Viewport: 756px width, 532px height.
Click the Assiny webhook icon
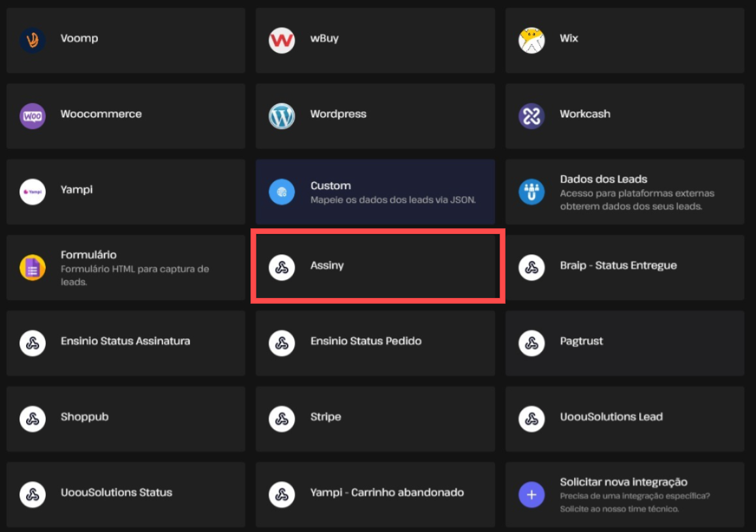tap(282, 267)
